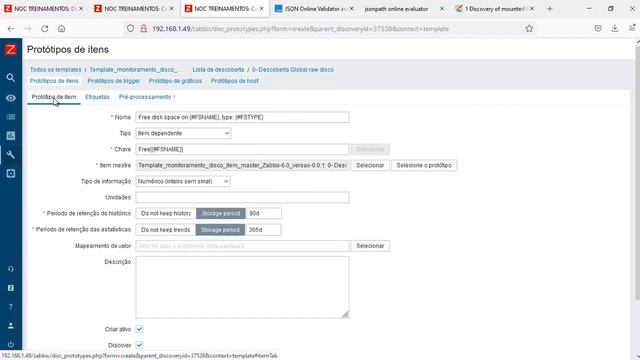Select Do not keep history option

166,213
